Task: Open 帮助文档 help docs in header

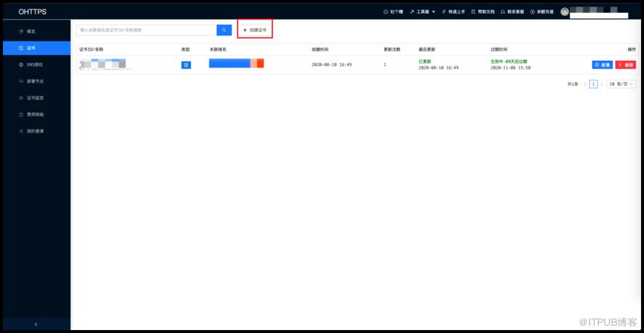Action: click(483, 12)
